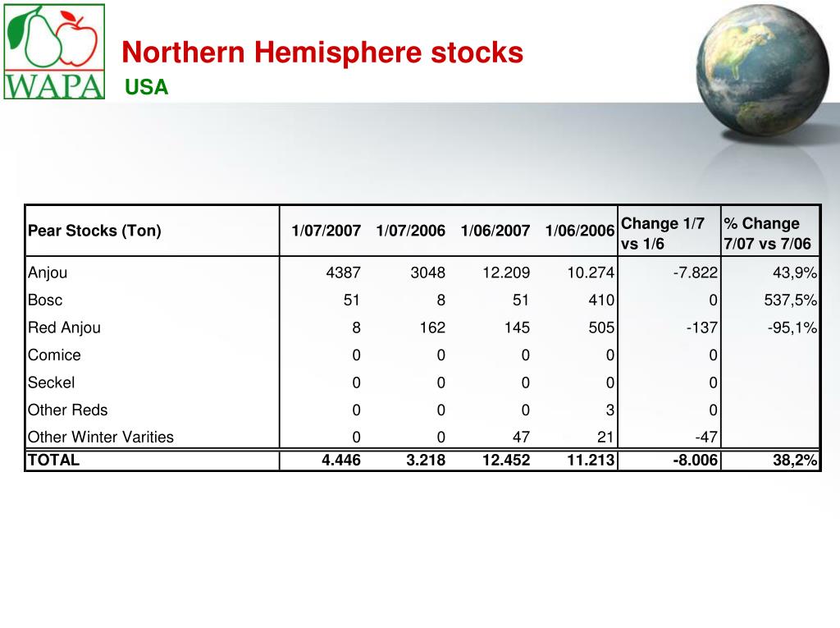Click the Anjou value '3048'

(428, 273)
